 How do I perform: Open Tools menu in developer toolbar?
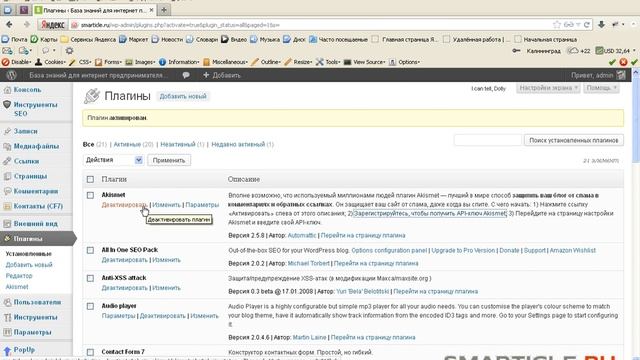pyautogui.click(x=328, y=62)
